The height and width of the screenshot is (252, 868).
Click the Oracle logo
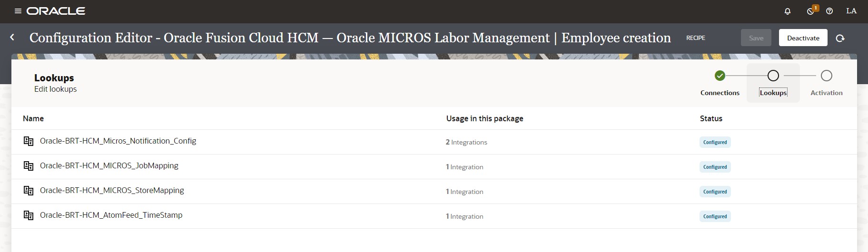pos(56,11)
